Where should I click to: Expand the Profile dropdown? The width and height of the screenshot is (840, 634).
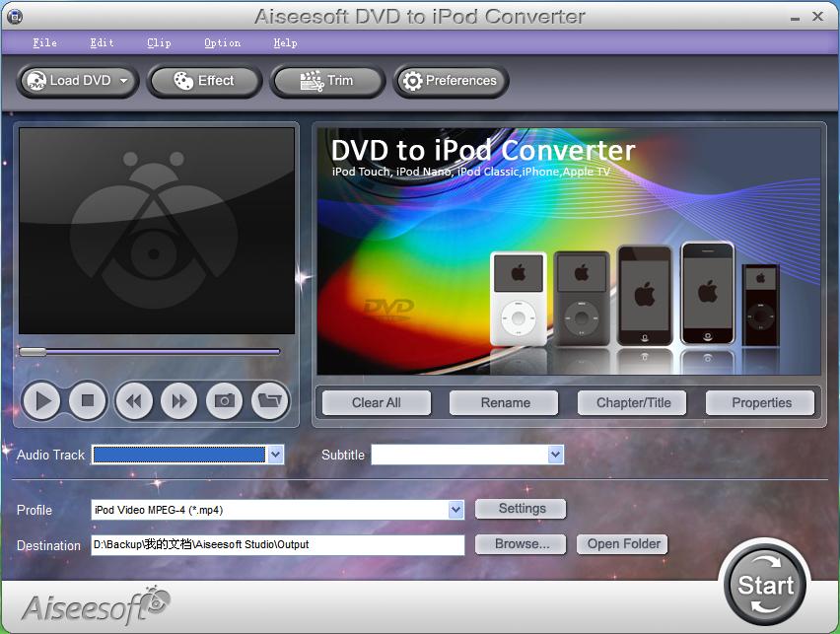(455, 510)
